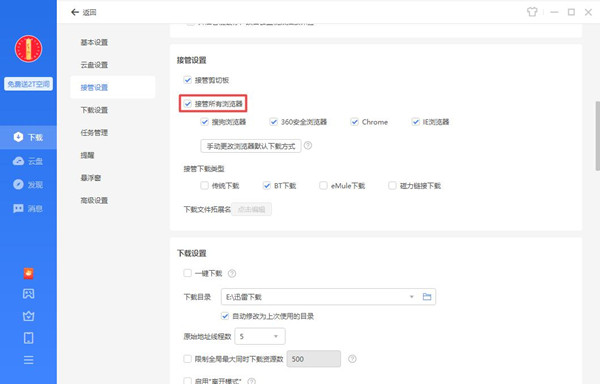Screen dimensions: 600x384
Task: Enable the 磁力链接下载 checkbox
Action: coord(392,185)
